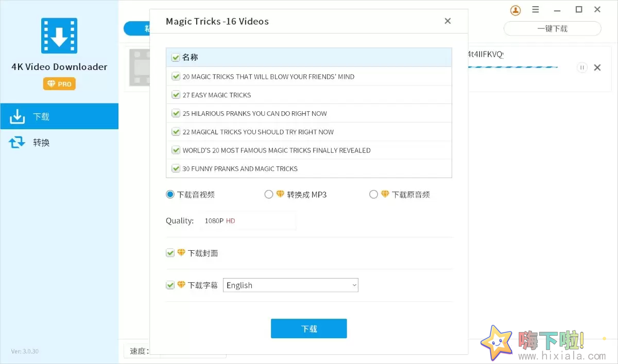This screenshot has height=364, width=618.
Task: Open the user account icon
Action: click(516, 10)
